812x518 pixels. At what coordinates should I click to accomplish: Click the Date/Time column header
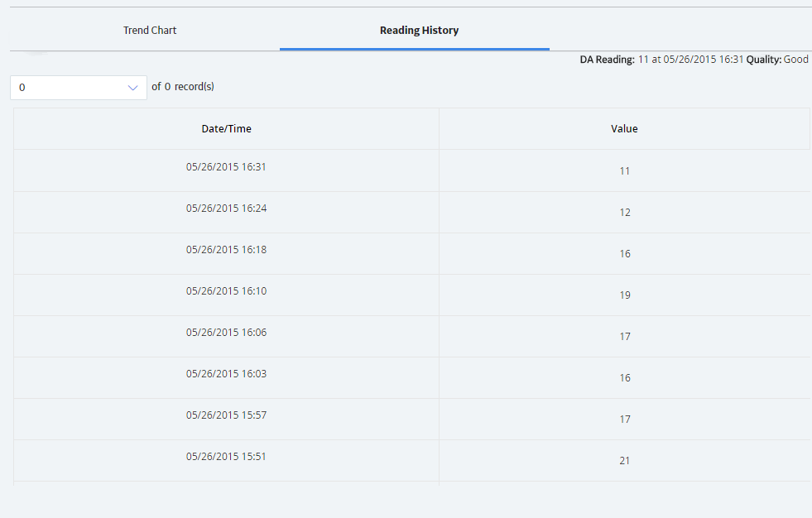coord(226,129)
